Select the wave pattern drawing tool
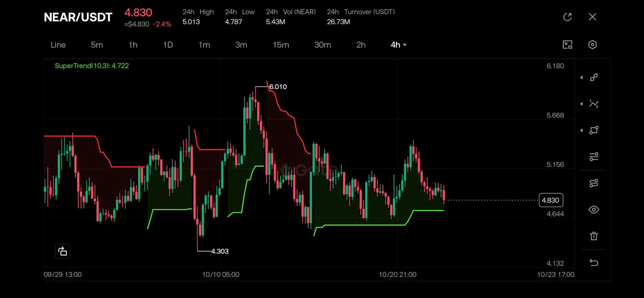 [594, 104]
